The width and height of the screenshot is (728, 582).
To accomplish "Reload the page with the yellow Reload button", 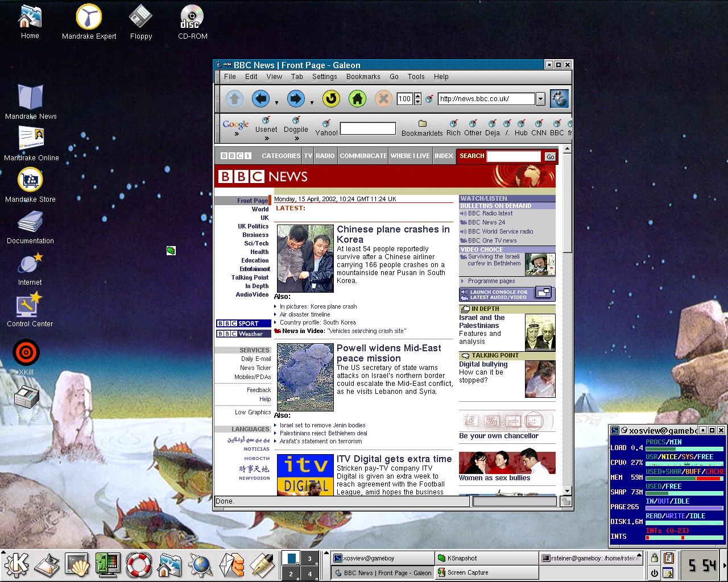I will (x=331, y=99).
